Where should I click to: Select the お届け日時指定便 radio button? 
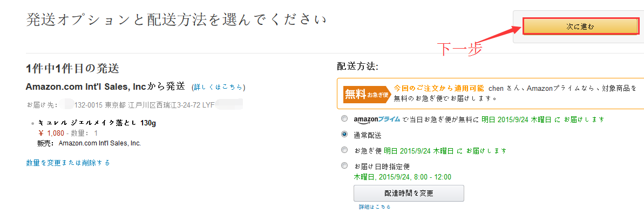click(344, 166)
